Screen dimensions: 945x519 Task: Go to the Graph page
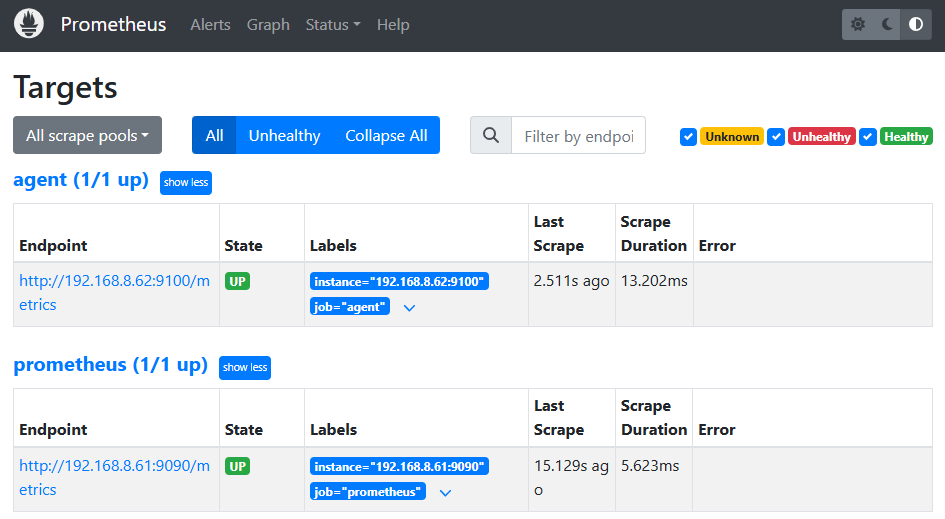click(x=268, y=25)
